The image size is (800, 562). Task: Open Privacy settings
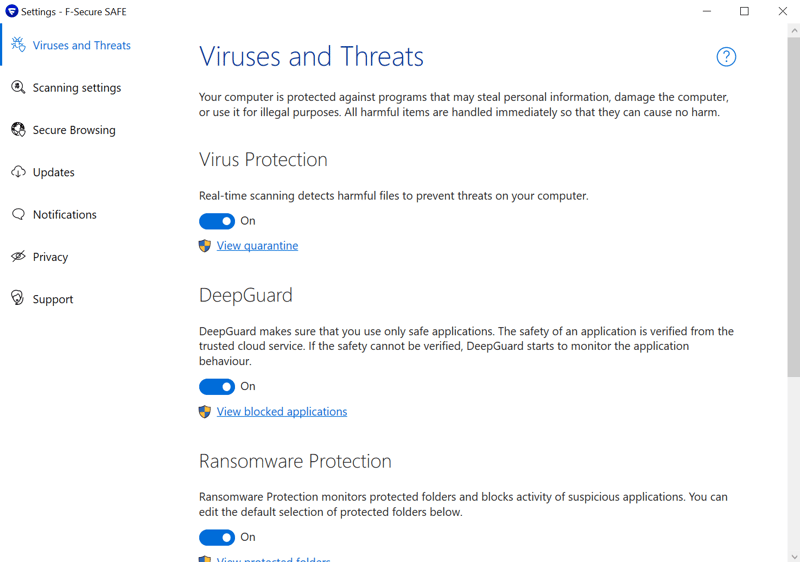tap(50, 257)
